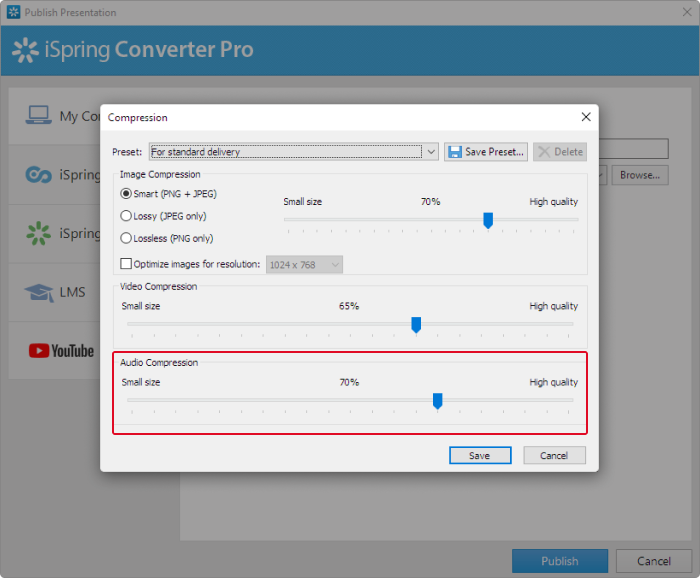Image resolution: width=700 pixels, height=578 pixels.
Task: Close the Publish Presentation window
Action: point(687,12)
